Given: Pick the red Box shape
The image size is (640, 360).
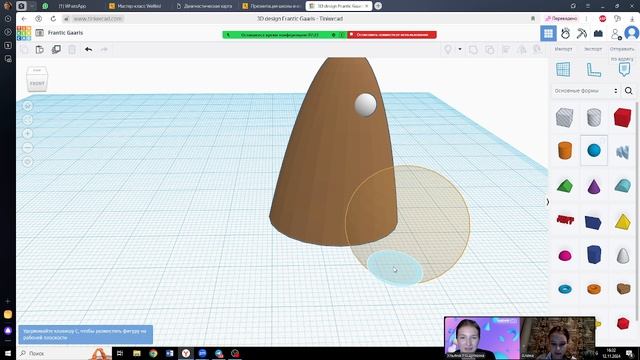Looking at the screenshot, I should 622,118.
